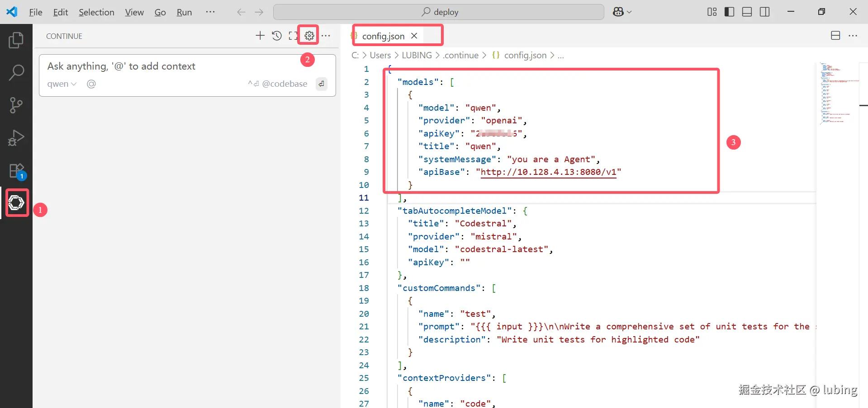Go forward with the right navigation arrow
Viewport: 868px width, 408px height.
point(259,12)
